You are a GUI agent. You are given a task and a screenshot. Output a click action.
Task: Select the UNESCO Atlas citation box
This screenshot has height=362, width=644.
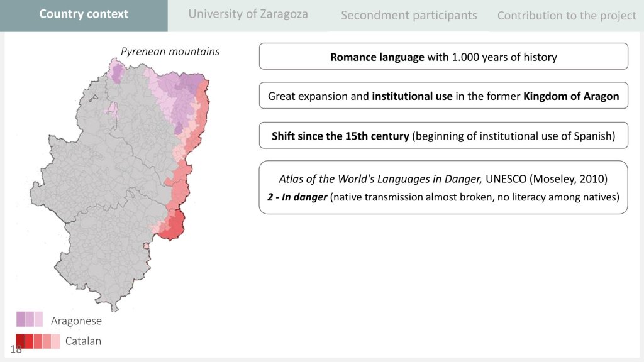point(443,187)
